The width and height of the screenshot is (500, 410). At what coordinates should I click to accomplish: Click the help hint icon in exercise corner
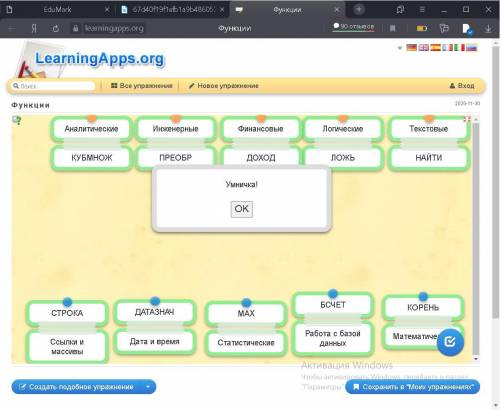click(x=17, y=120)
